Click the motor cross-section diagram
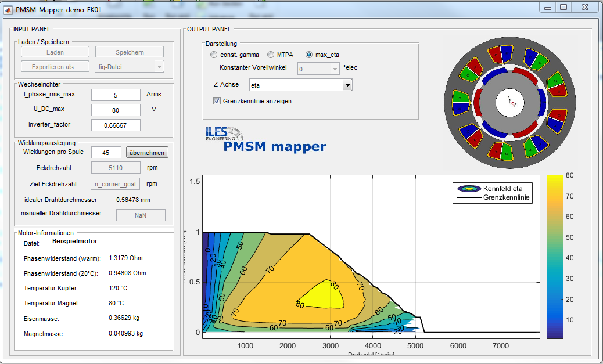 coord(510,103)
